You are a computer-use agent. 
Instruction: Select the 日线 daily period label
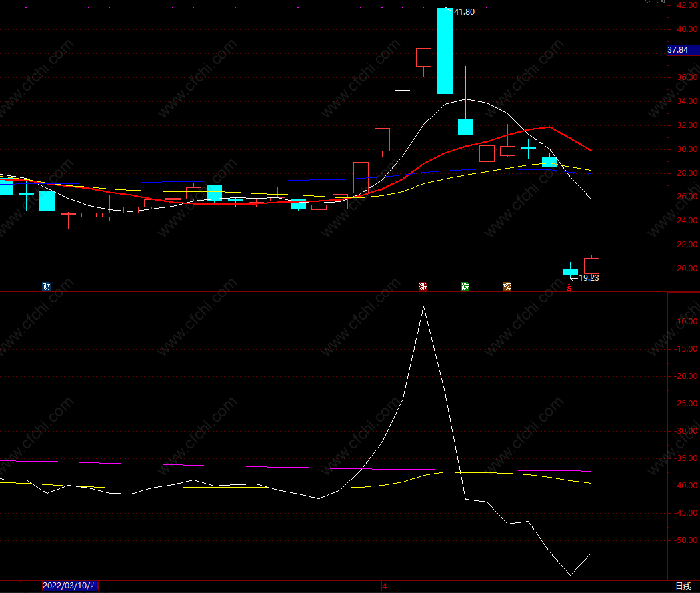coord(683,586)
